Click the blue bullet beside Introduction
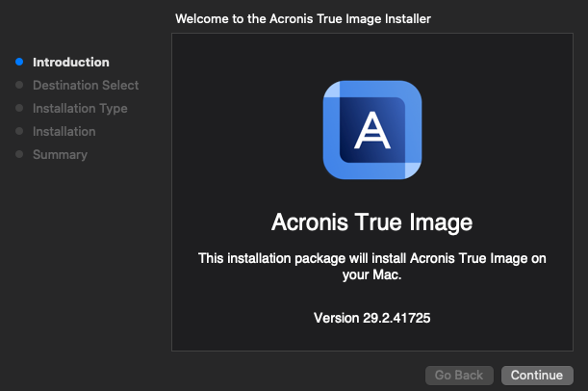 point(19,62)
